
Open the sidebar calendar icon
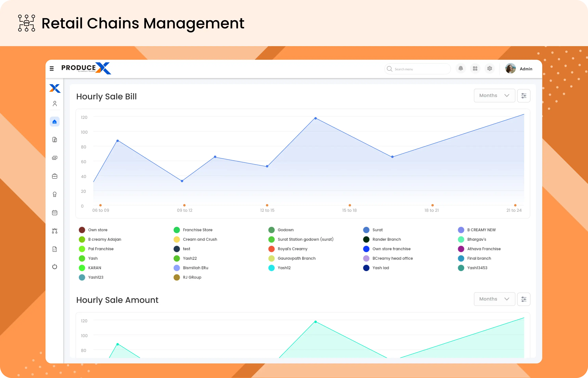(55, 213)
